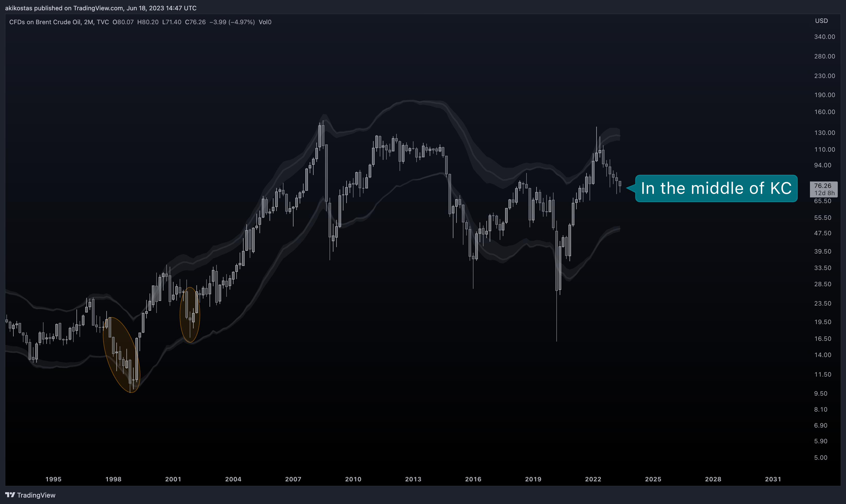
Task: Click the 2007 time axis label
Action: [x=293, y=479]
